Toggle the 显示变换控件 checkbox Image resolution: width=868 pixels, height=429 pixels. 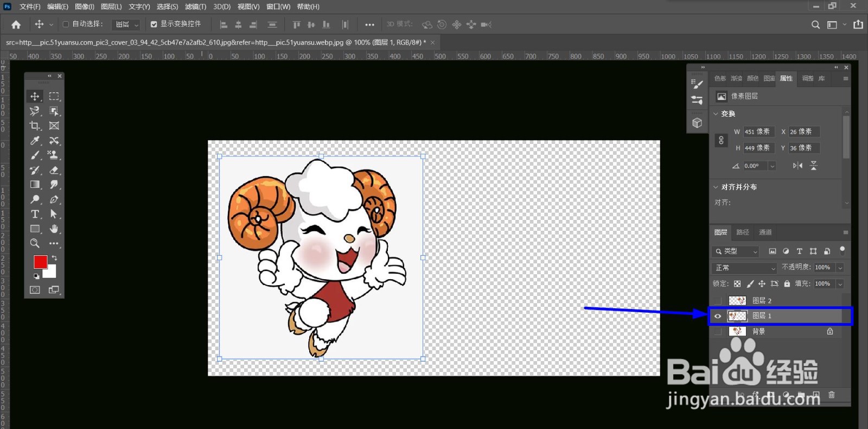pos(154,24)
